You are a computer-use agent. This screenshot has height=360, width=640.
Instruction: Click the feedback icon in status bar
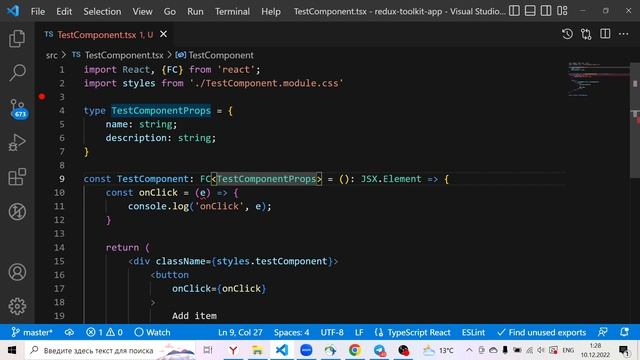(x=602, y=332)
